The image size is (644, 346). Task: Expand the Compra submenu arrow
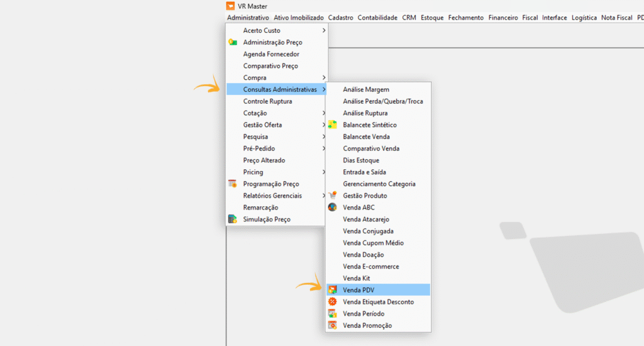(324, 77)
